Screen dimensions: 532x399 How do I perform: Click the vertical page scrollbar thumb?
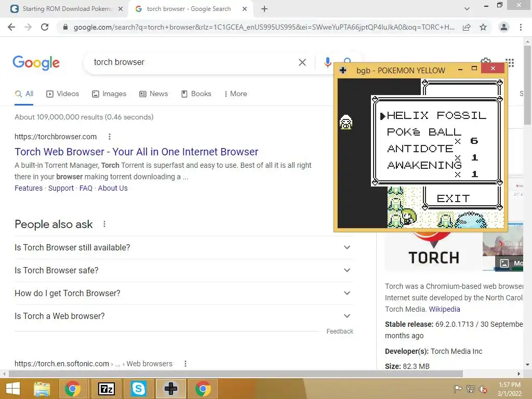tap(527, 85)
